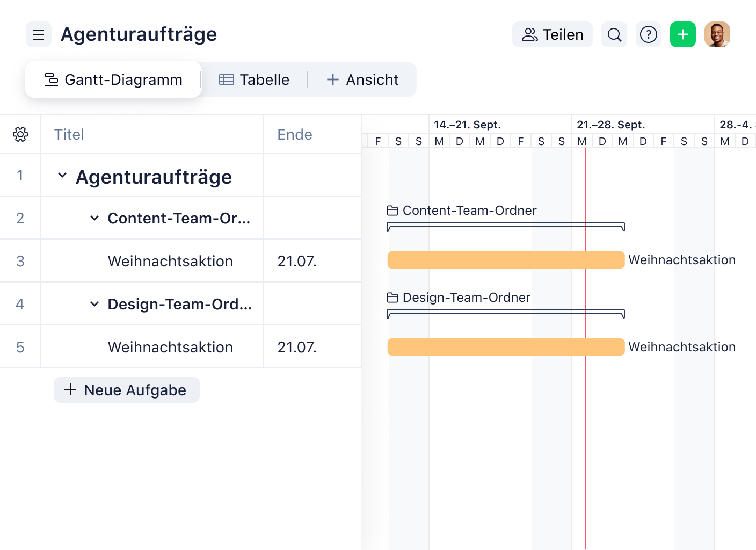Click the Titel column header
Screen dimensions: 756x550
[69, 134]
